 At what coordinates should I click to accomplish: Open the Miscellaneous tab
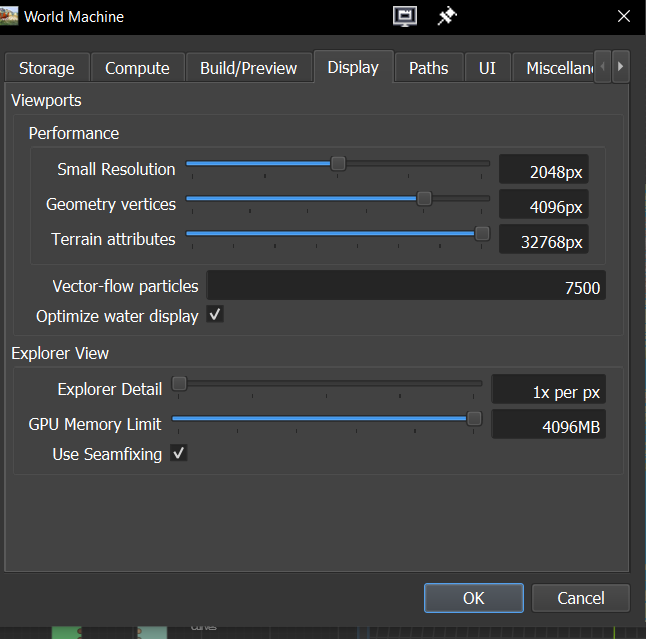pyautogui.click(x=553, y=68)
